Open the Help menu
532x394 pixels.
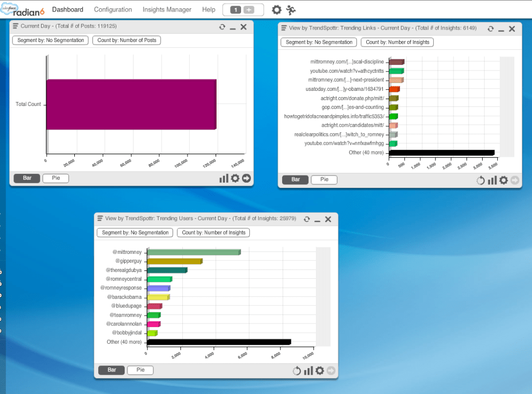pos(209,9)
